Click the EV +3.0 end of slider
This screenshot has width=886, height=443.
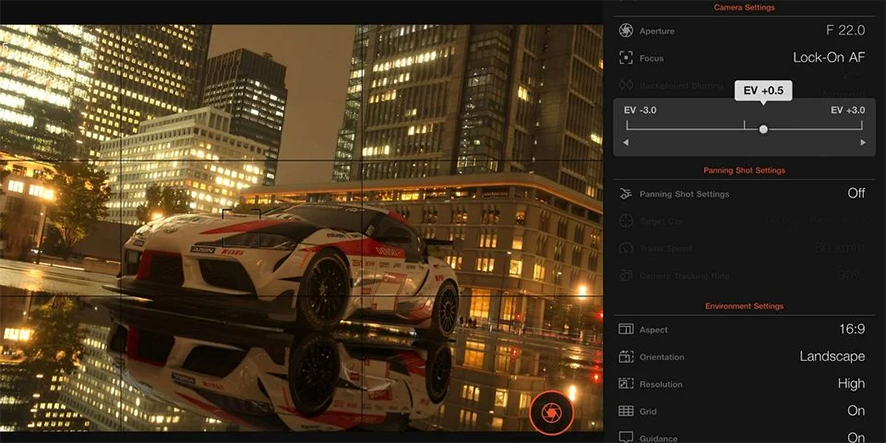(x=848, y=111)
